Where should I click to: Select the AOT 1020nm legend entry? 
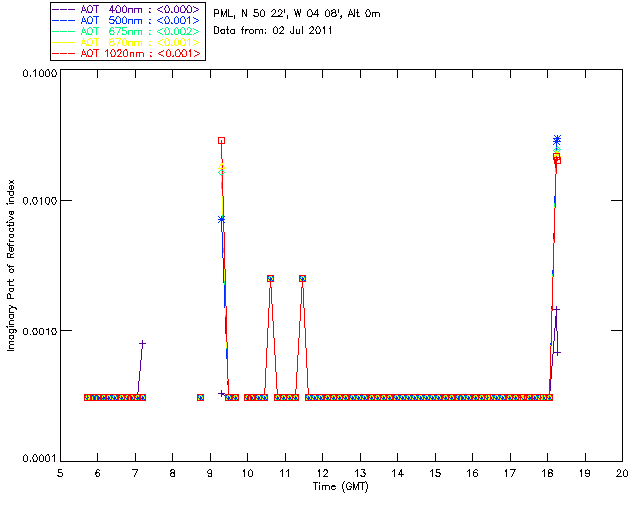click(x=127, y=53)
